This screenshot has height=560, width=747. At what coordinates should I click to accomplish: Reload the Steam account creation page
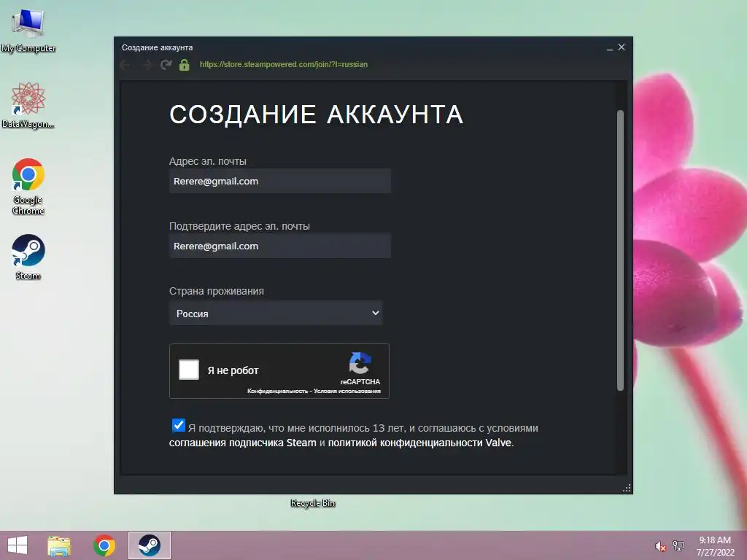coord(166,65)
